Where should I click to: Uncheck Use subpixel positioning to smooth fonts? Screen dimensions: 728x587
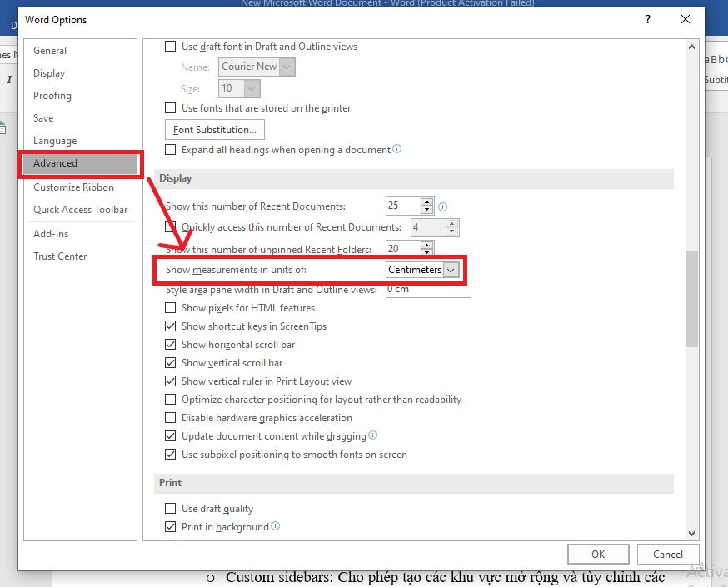pyautogui.click(x=171, y=455)
